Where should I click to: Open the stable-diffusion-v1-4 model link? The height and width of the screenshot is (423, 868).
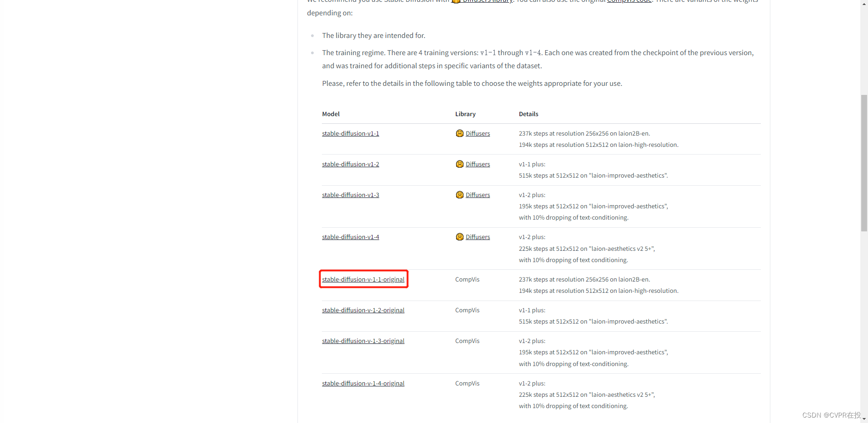click(350, 237)
